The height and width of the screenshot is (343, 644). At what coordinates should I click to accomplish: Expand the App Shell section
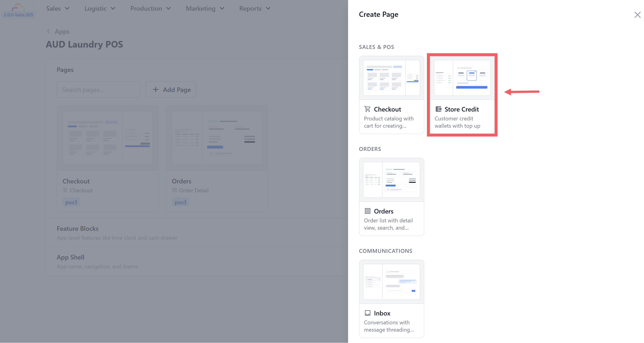70,257
